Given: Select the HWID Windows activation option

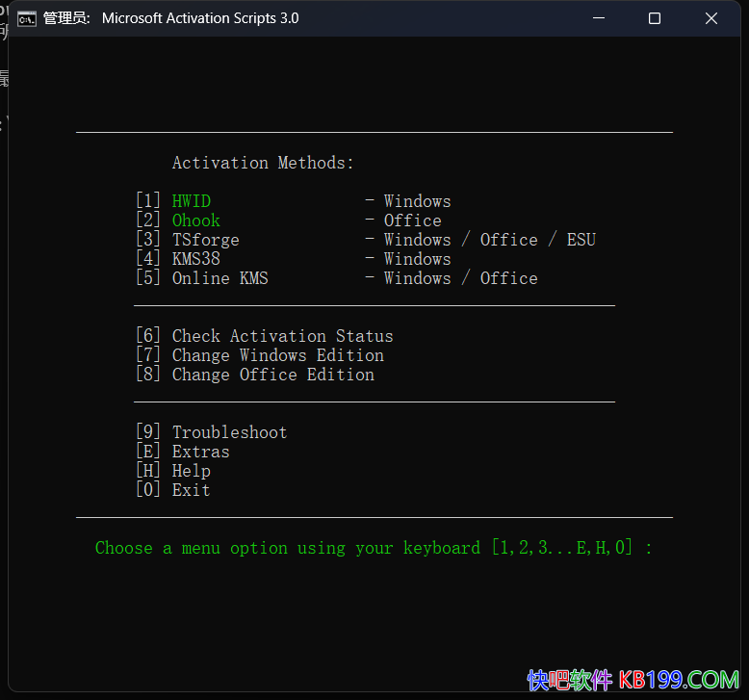Looking at the screenshot, I should pyautogui.click(x=192, y=201).
